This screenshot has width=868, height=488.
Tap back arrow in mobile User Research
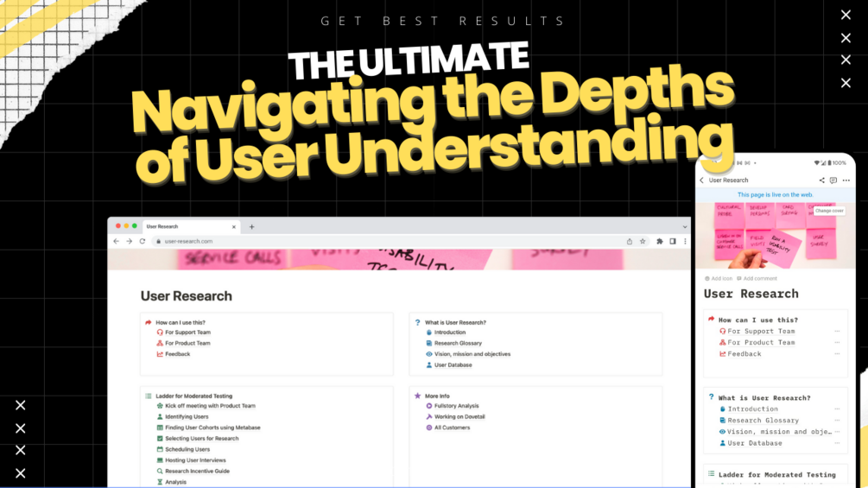click(x=702, y=181)
